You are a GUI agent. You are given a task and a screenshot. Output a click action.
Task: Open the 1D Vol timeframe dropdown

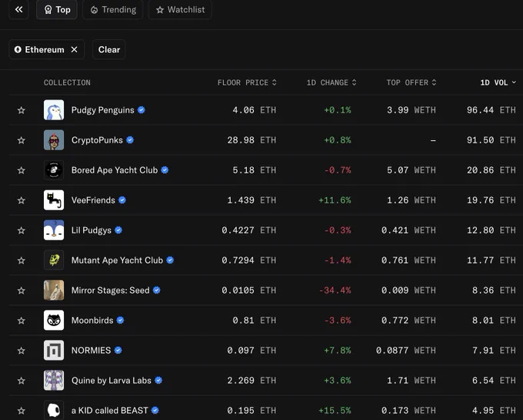point(498,82)
